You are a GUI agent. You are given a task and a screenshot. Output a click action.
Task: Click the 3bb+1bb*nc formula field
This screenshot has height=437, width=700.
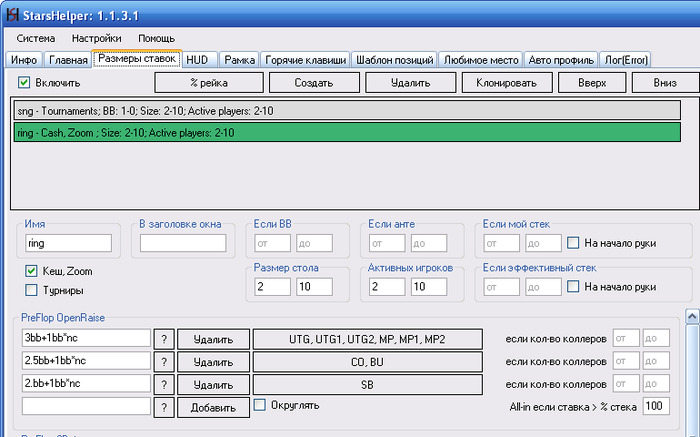(86, 338)
